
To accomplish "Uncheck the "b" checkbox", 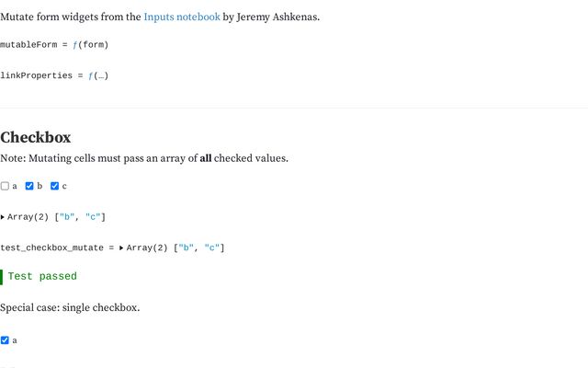I will coord(29,186).
